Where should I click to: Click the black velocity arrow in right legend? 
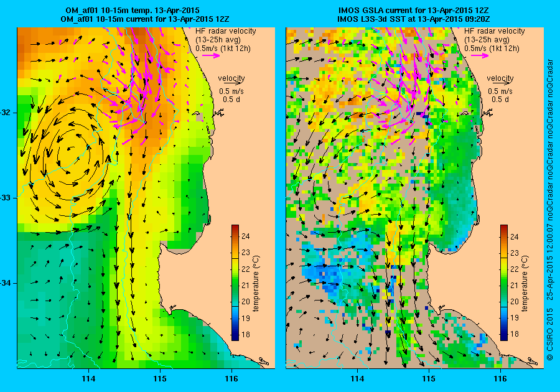[x=502, y=83]
